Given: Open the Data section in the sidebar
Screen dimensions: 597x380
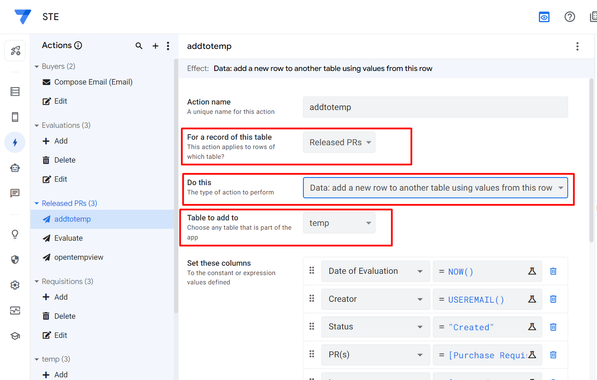Looking at the screenshot, I should (x=15, y=91).
